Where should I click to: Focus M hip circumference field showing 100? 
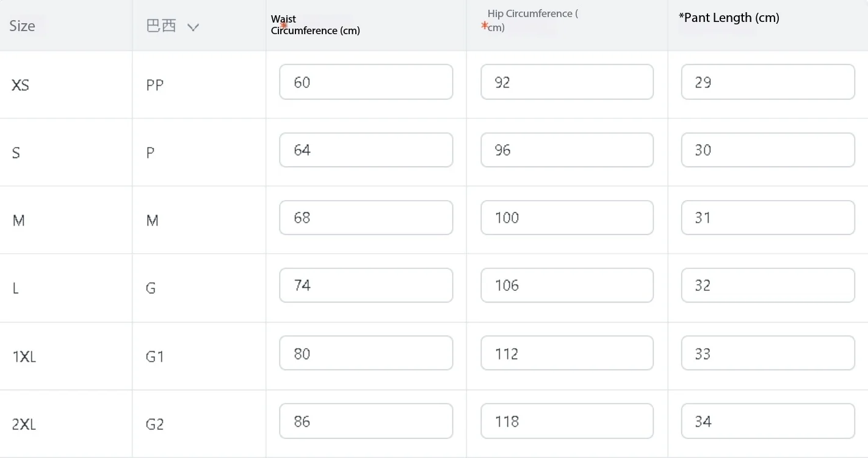pos(567,217)
